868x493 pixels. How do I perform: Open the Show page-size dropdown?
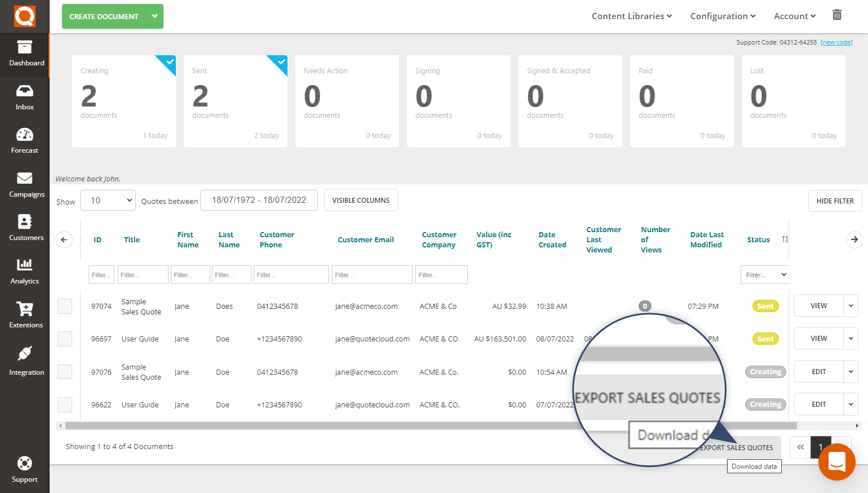pyautogui.click(x=107, y=200)
